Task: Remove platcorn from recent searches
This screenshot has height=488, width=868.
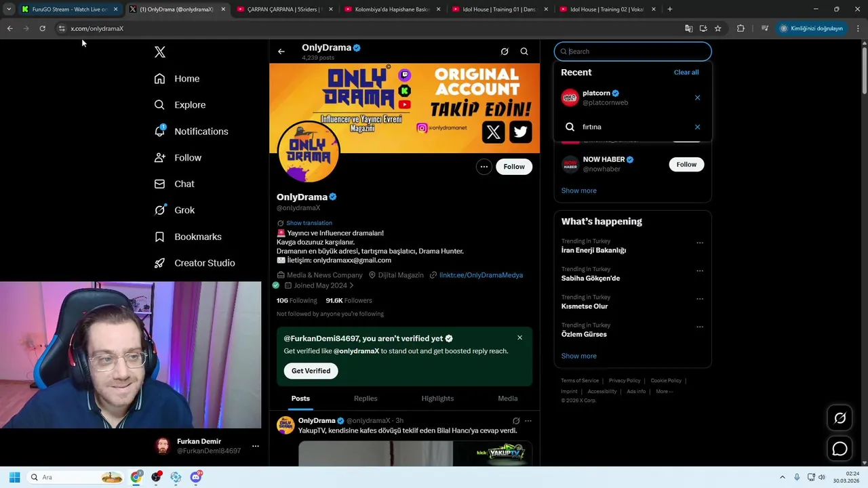Action: [697, 98]
